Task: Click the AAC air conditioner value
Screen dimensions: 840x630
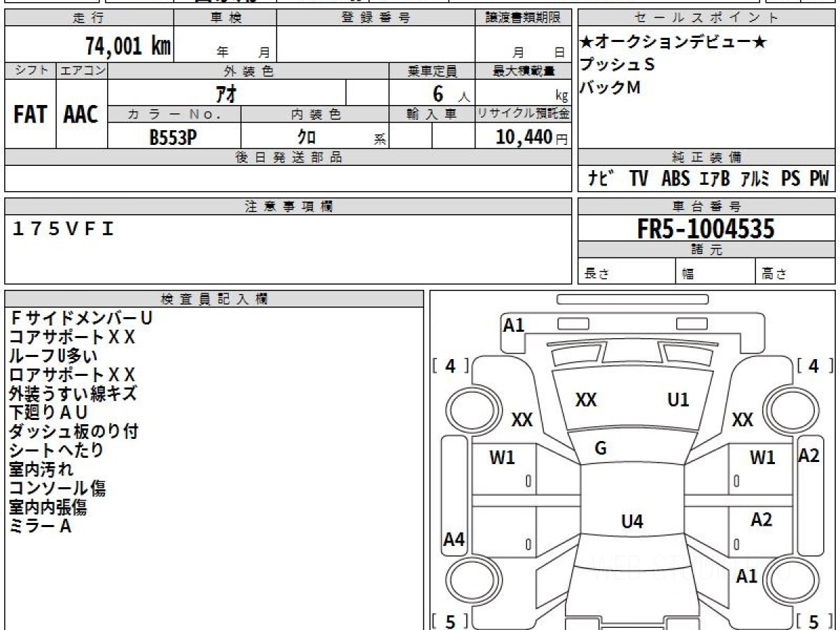Action: point(81,114)
